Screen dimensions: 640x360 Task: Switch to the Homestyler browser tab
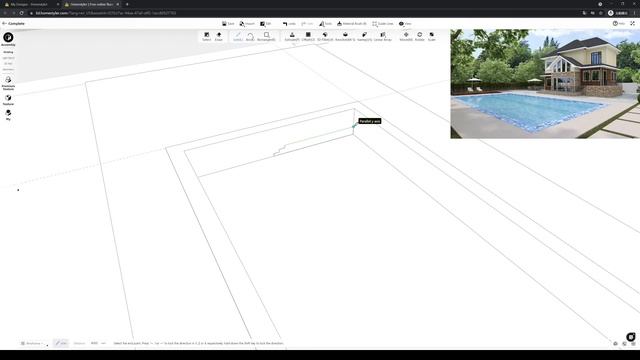click(x=92, y=4)
